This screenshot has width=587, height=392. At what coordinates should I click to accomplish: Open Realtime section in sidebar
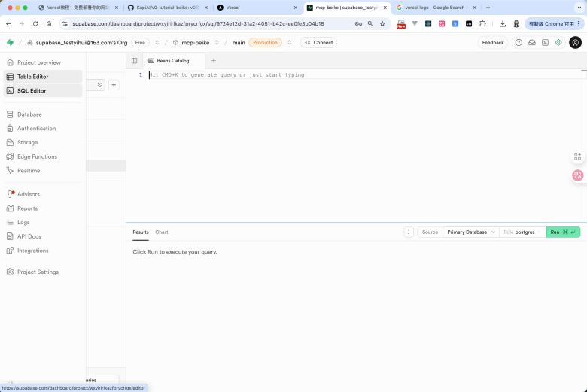tap(29, 171)
